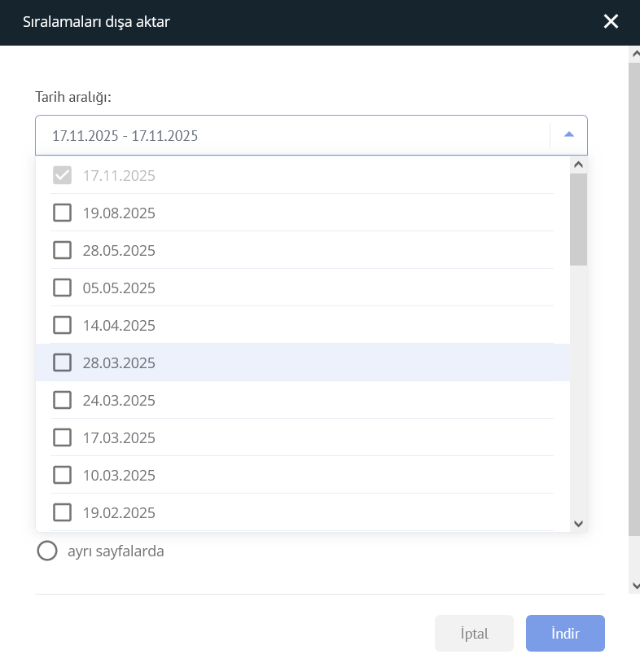Tick the 28.05.2025 date checkbox
640x672 pixels.
[x=62, y=251]
